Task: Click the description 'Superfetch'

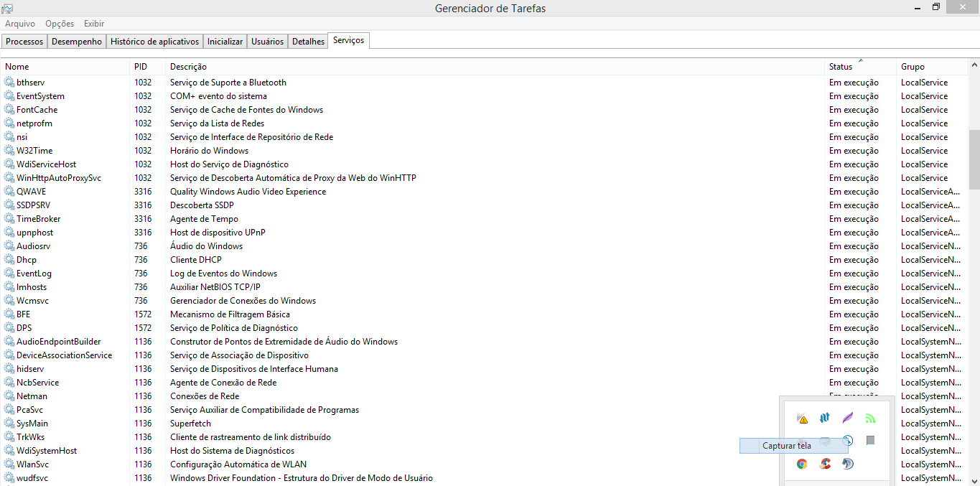Action: 190,424
